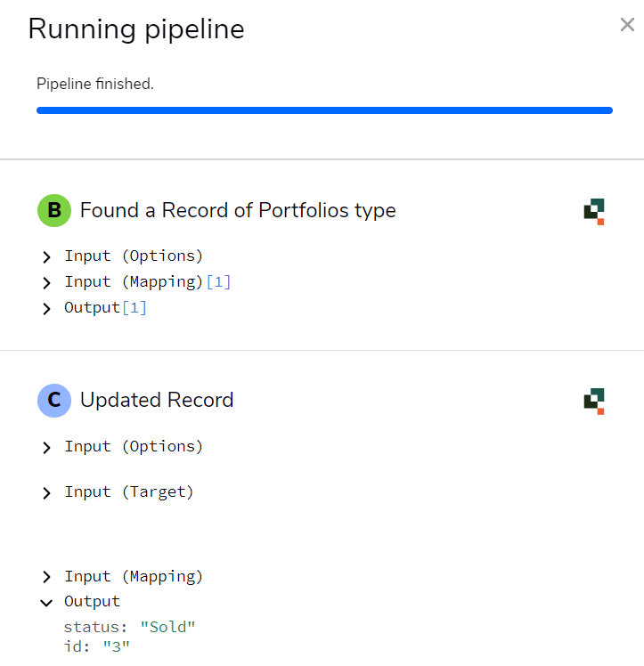Viewport: 644px width, 666px height.
Task: Click the Pipeline finished status text
Action: coord(95,85)
